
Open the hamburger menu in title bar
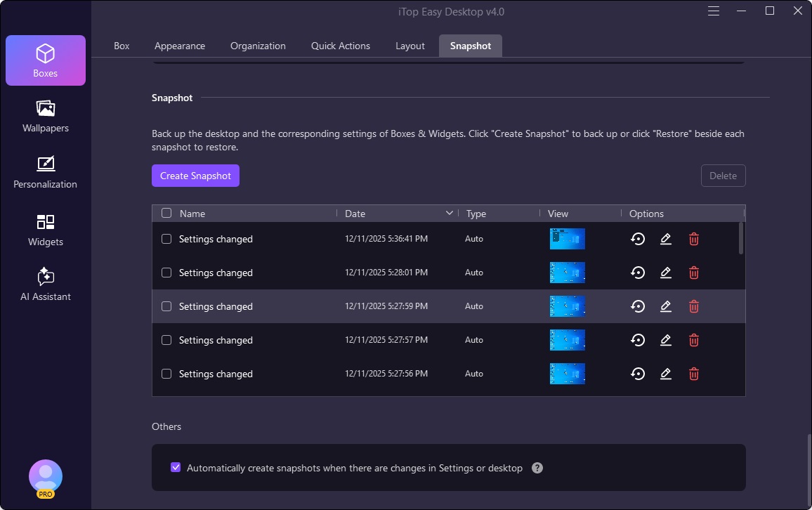714,11
